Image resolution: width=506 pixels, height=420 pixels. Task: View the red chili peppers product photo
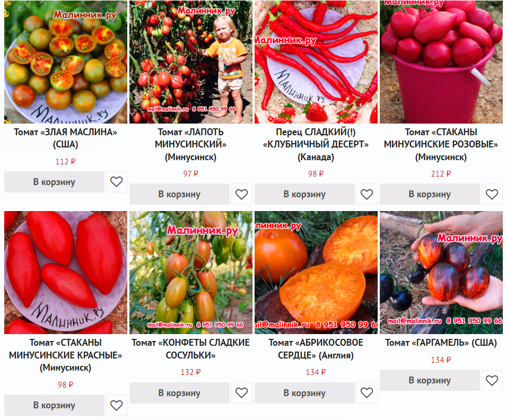tap(316, 62)
